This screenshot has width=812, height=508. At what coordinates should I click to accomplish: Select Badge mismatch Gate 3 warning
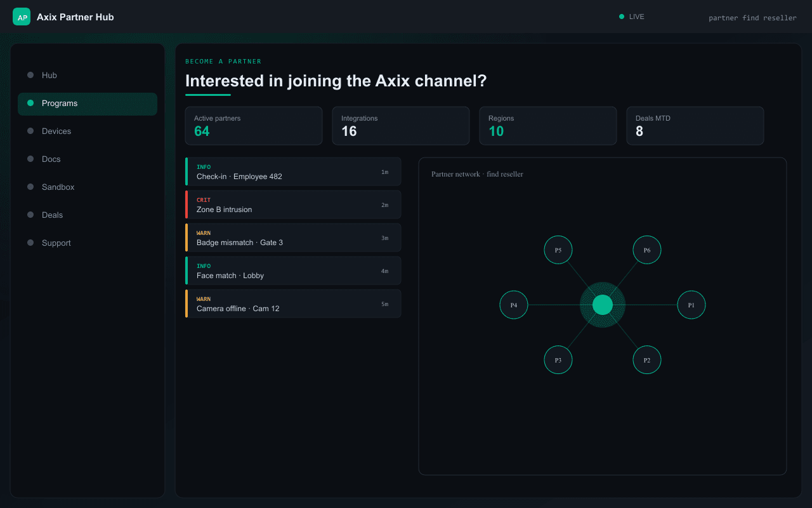pos(293,237)
